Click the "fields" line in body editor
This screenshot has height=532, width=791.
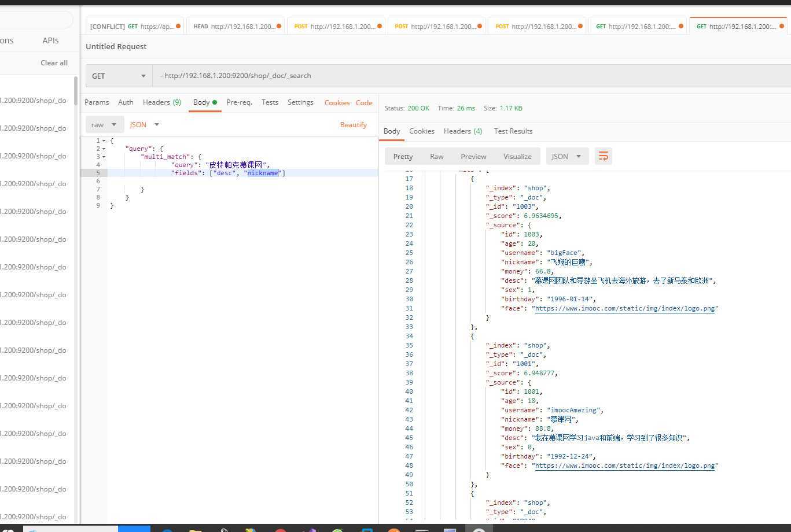[228, 173]
